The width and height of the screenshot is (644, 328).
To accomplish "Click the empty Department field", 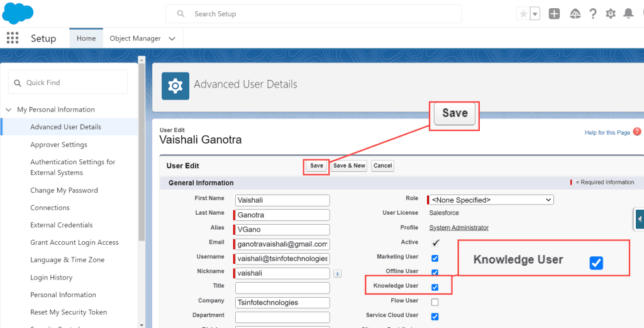I will click(x=282, y=317).
